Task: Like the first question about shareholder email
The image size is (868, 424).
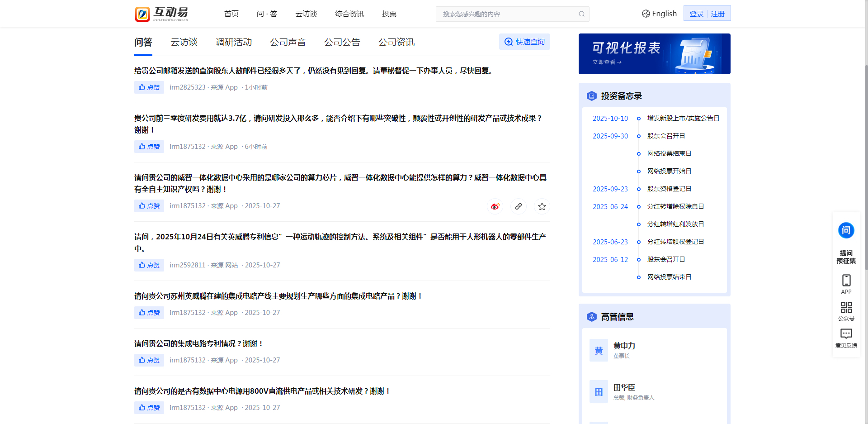Action: pyautogui.click(x=149, y=87)
